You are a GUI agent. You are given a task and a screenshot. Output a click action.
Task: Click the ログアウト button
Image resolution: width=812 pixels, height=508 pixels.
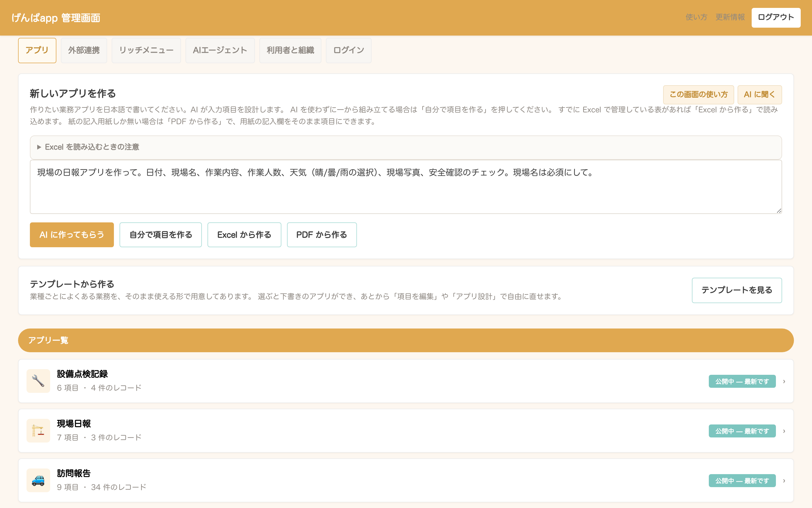(776, 17)
